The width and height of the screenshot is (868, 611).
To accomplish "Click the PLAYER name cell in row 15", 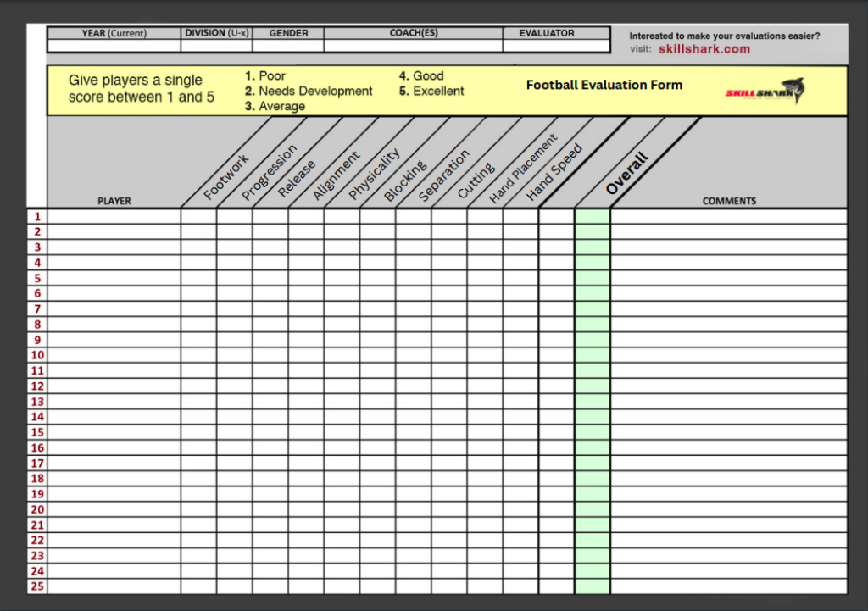I will pos(114,432).
